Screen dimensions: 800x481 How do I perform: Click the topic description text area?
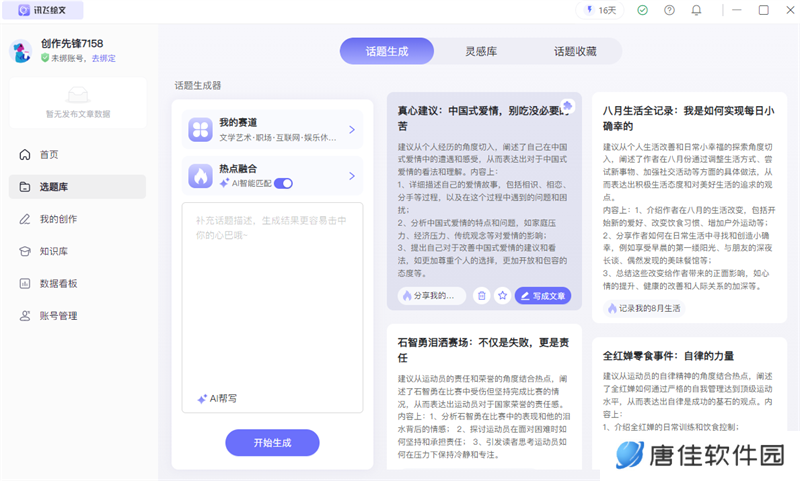[x=272, y=308]
